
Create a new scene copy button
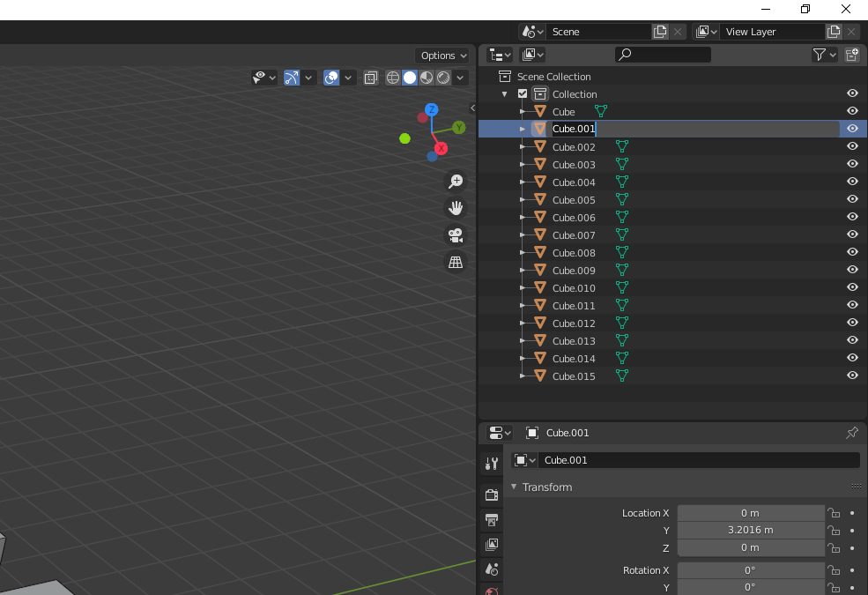click(660, 32)
